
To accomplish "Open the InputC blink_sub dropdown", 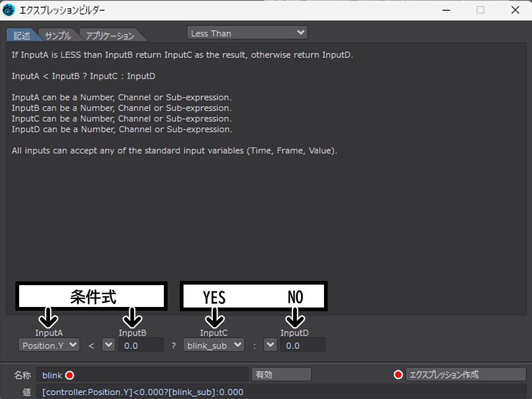I will pos(214,345).
